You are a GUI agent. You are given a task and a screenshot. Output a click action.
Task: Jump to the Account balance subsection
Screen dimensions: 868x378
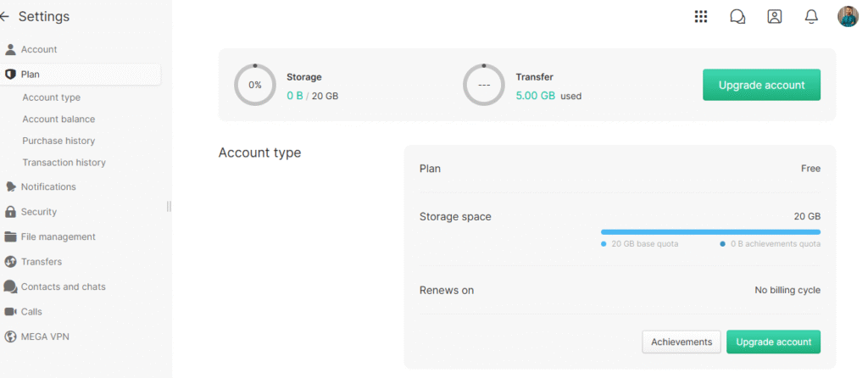pos(58,119)
